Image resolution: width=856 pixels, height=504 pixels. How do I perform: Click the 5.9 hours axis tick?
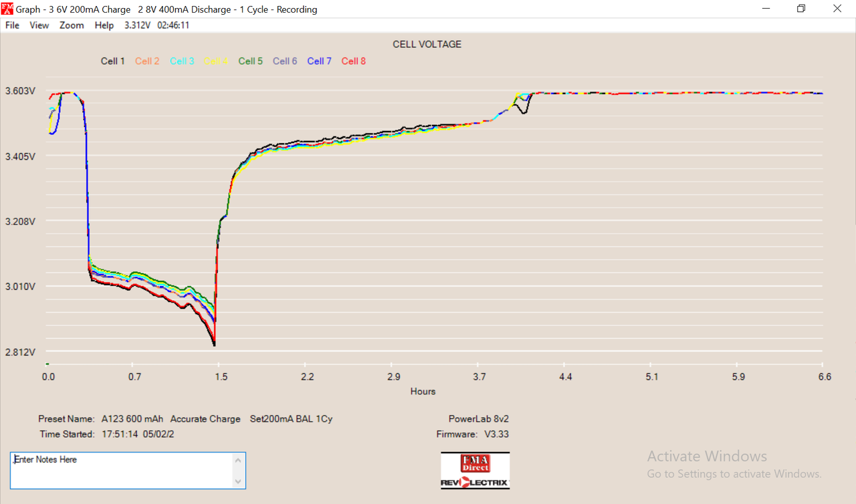pos(738,377)
